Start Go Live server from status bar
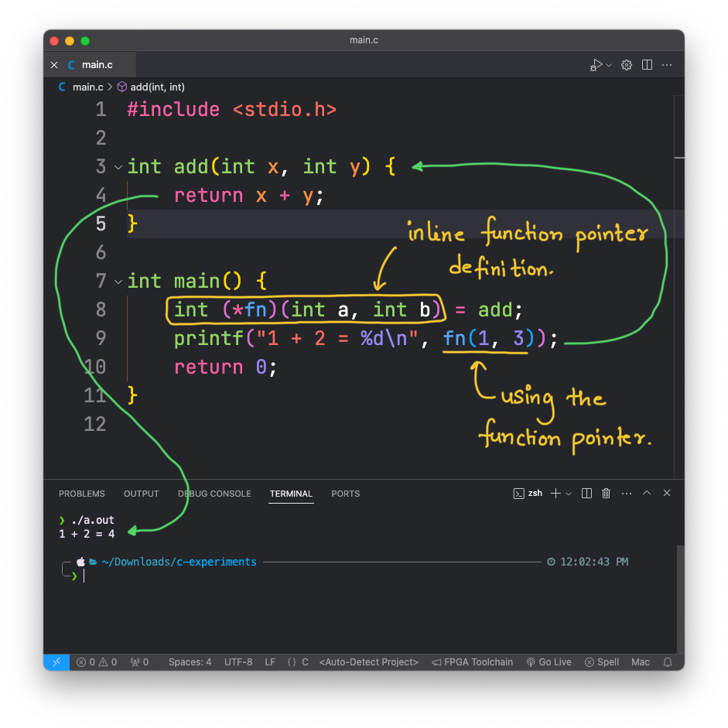The width and height of the screenshot is (728, 728). [x=549, y=662]
